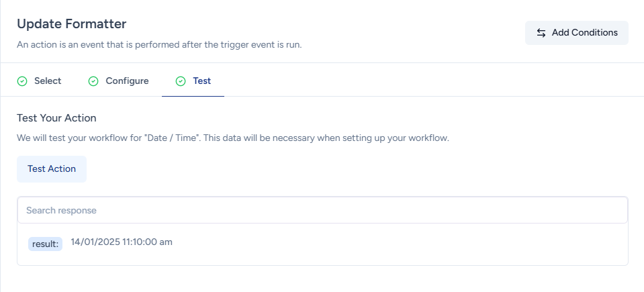The width and height of the screenshot is (644, 292).
Task: Click the Test Your Action heading
Action: point(56,118)
